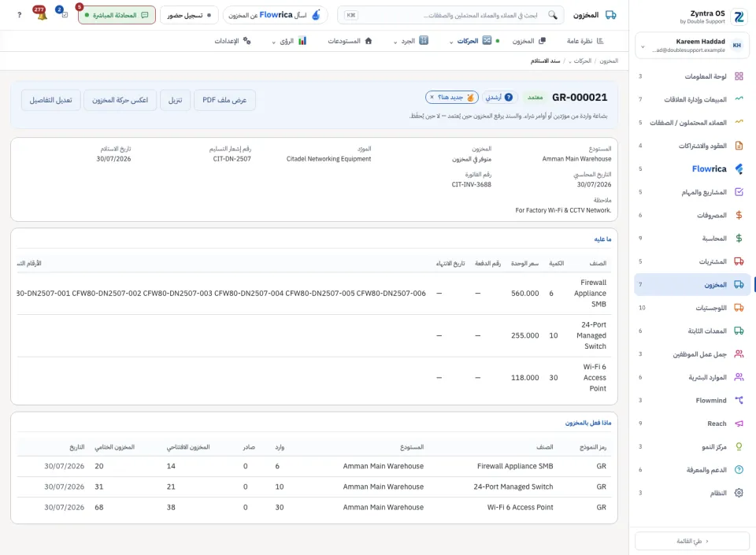The width and height of the screenshot is (756, 555).
Task: Open الدعم والمعرفة support in the sidebar
Action: pos(692,469)
